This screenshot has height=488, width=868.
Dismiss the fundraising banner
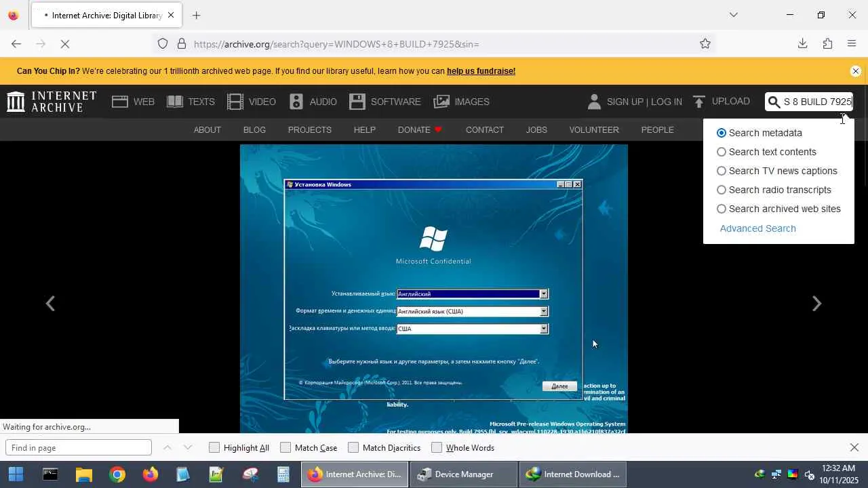click(x=856, y=71)
